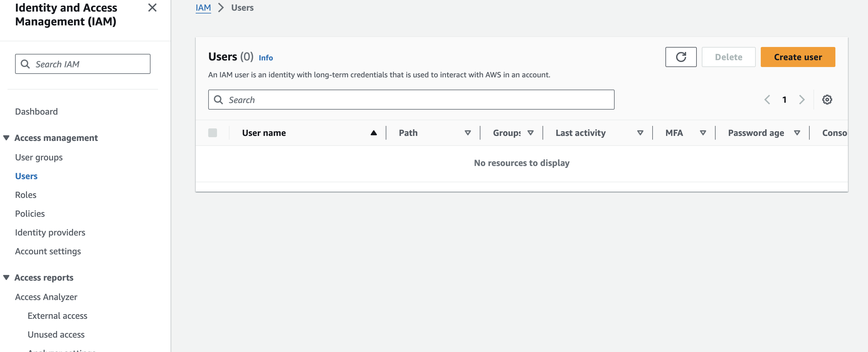Open the Info link beside Users

[x=266, y=58]
